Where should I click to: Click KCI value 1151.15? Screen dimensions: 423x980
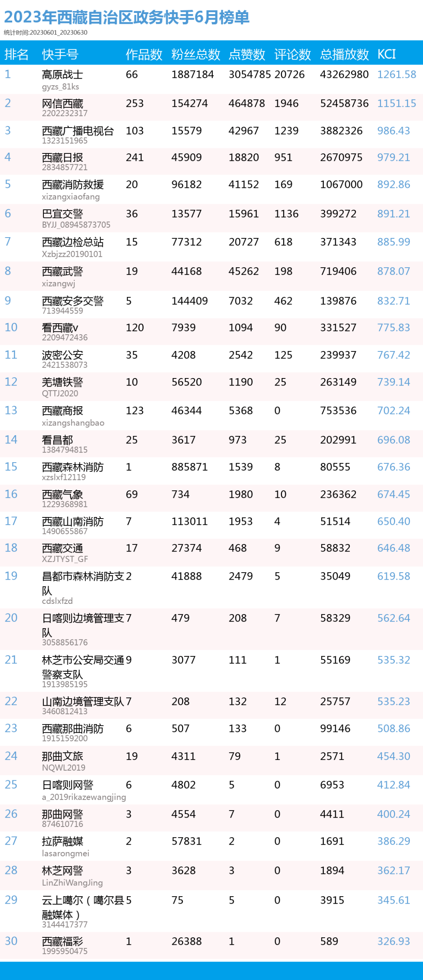pos(397,103)
